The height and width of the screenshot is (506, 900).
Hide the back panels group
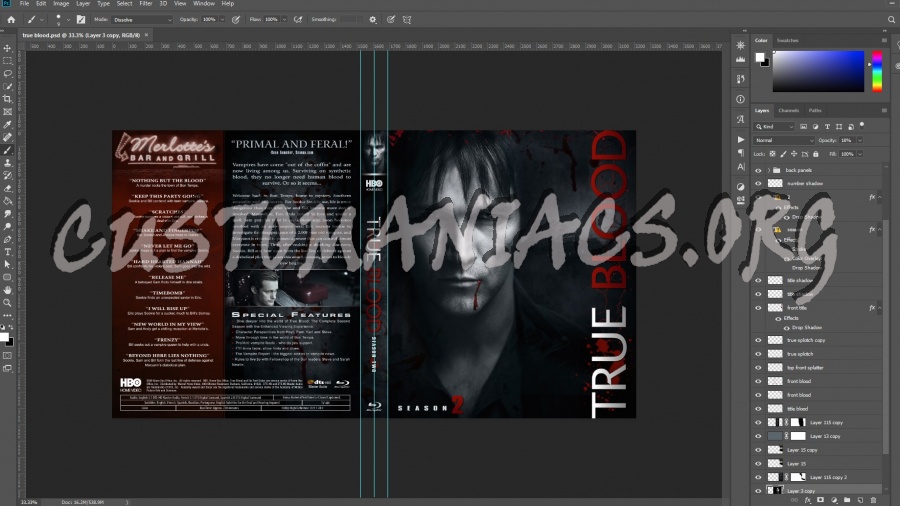point(758,170)
